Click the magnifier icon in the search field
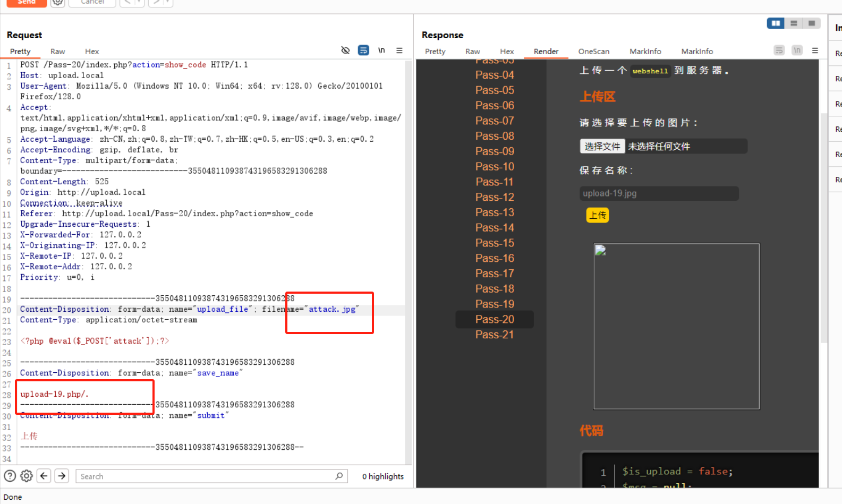The height and width of the screenshot is (504, 842). pyautogui.click(x=339, y=476)
